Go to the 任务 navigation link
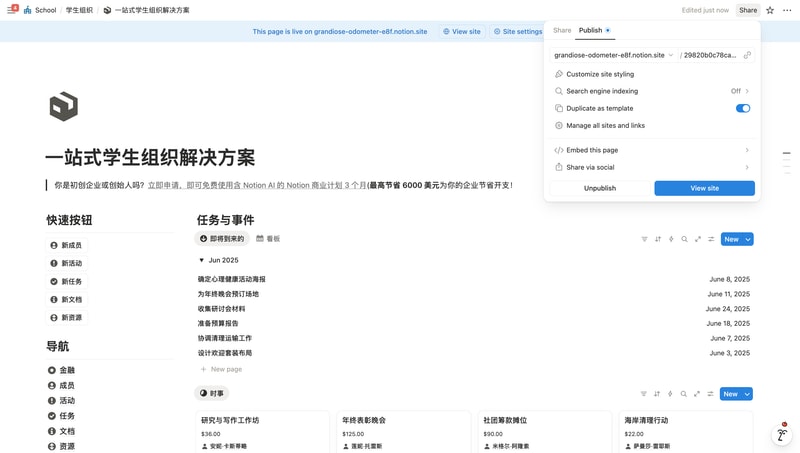Image resolution: width=800 pixels, height=453 pixels. tap(61, 416)
